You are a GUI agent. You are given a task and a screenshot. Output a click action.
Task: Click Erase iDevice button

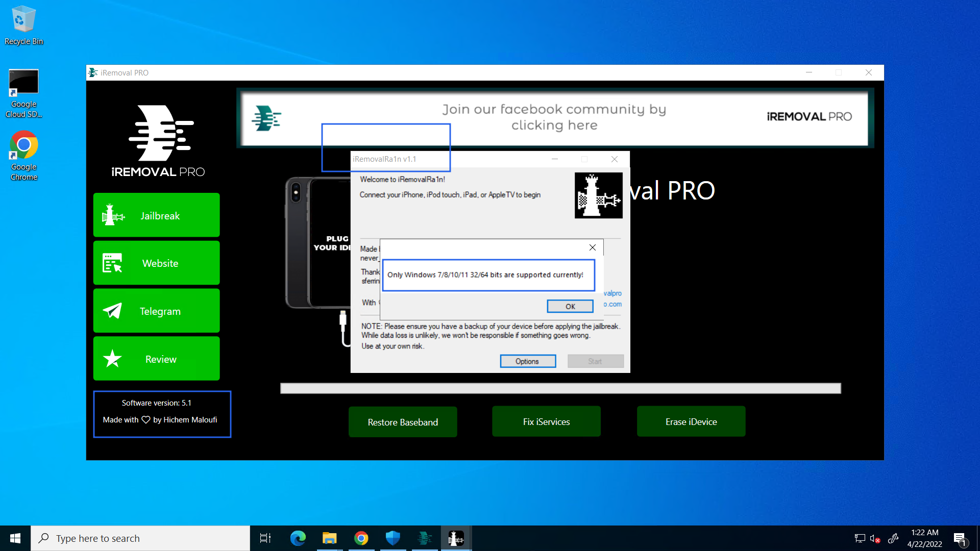pos(691,421)
